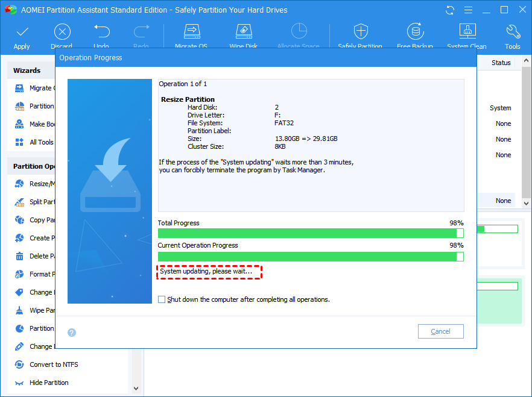
Task: Click the Undo arrow icon
Action: [101, 31]
